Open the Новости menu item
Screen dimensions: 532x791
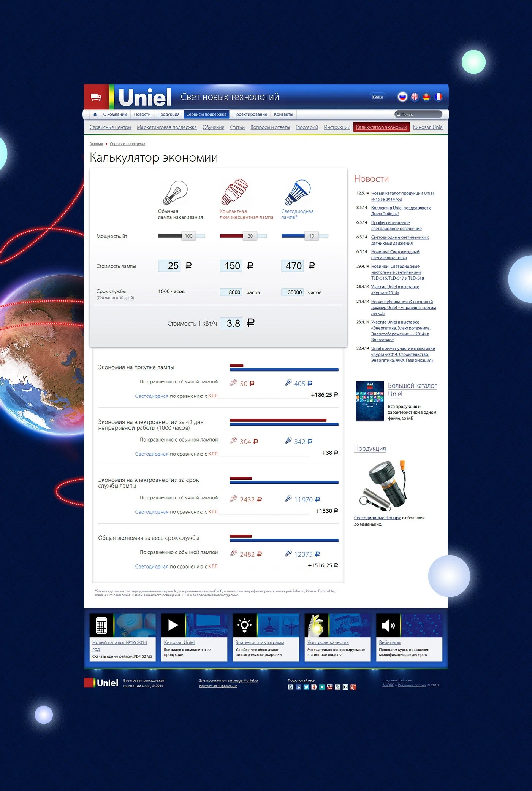142,114
